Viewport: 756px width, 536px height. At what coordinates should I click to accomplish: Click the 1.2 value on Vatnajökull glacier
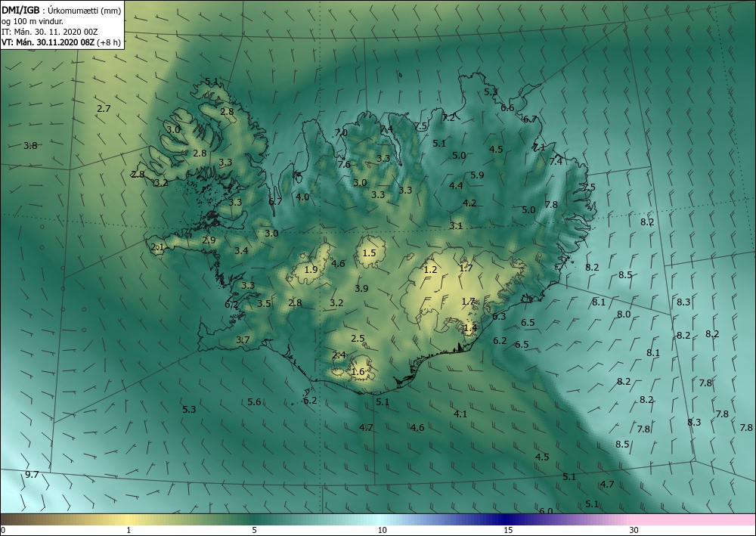430,269
